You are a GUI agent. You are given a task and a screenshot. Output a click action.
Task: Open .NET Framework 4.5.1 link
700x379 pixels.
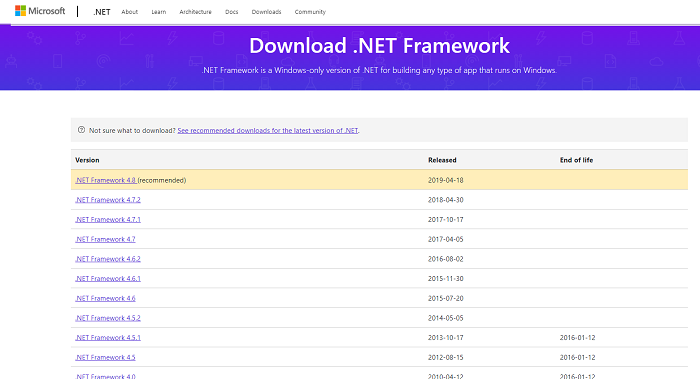108,337
